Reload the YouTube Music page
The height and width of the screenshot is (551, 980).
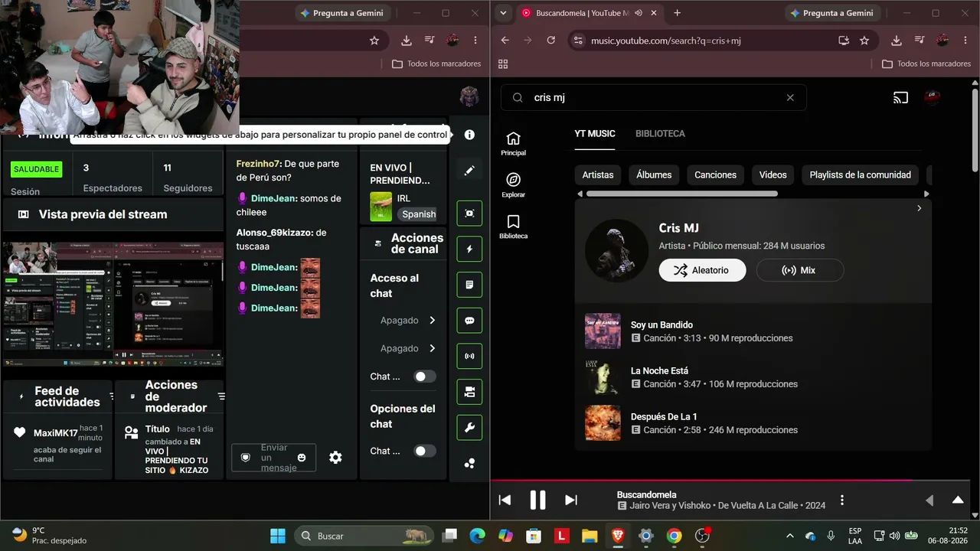(x=551, y=41)
